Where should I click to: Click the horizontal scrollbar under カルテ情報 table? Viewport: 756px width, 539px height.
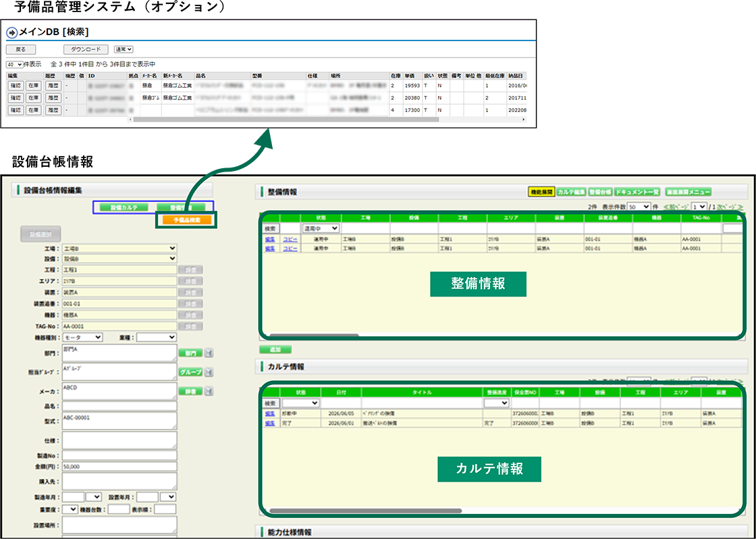click(x=365, y=511)
